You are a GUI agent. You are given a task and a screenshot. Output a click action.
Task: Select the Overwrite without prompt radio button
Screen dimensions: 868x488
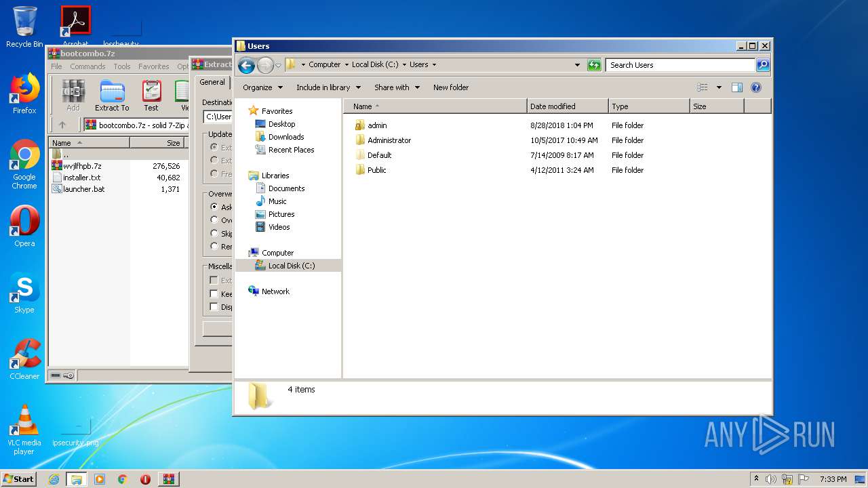(214, 220)
